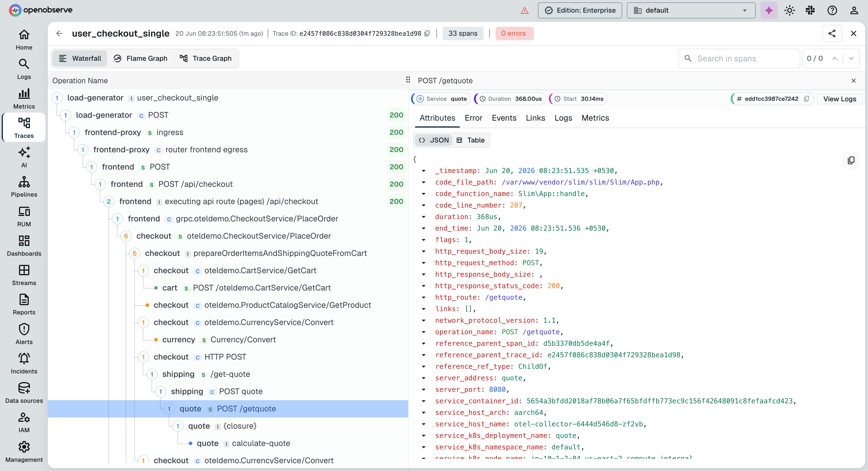Image resolution: width=868 pixels, height=471 pixels.
Task: Collapse the checkout PlaceOrder span with 6 children
Action: coord(126,236)
